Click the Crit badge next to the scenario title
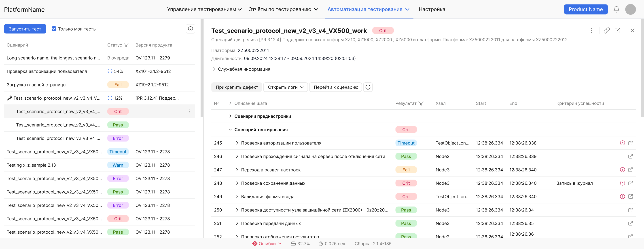This screenshot has width=644, height=249. (383, 31)
